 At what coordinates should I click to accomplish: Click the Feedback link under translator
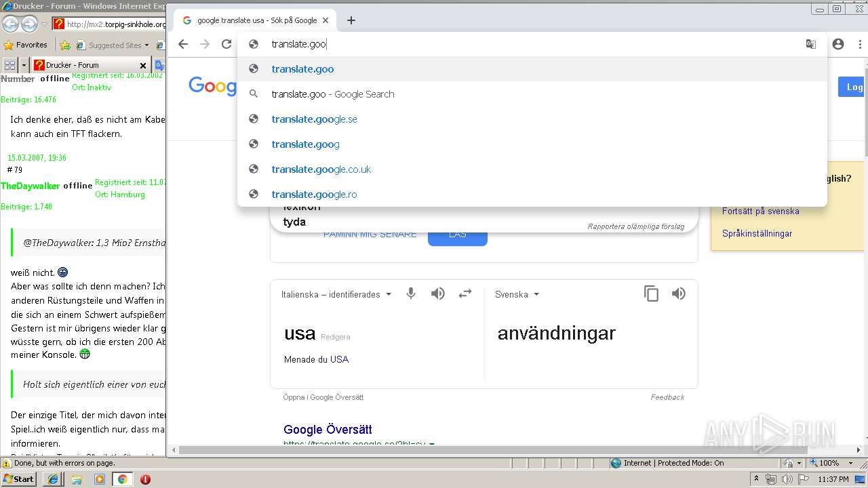[x=667, y=397]
